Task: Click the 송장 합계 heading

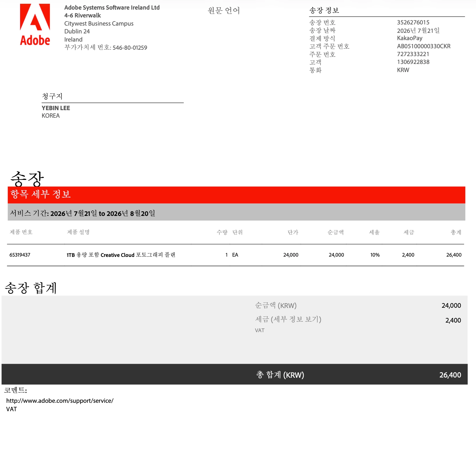Action: pyautogui.click(x=31, y=288)
